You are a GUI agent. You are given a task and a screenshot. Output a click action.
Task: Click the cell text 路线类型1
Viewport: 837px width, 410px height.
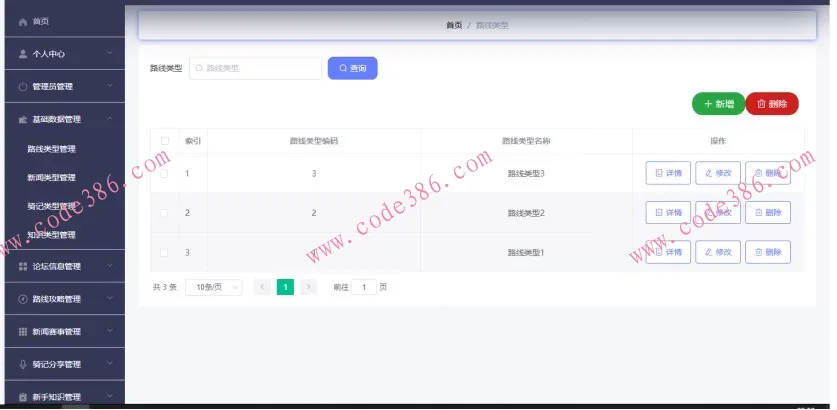tap(526, 253)
